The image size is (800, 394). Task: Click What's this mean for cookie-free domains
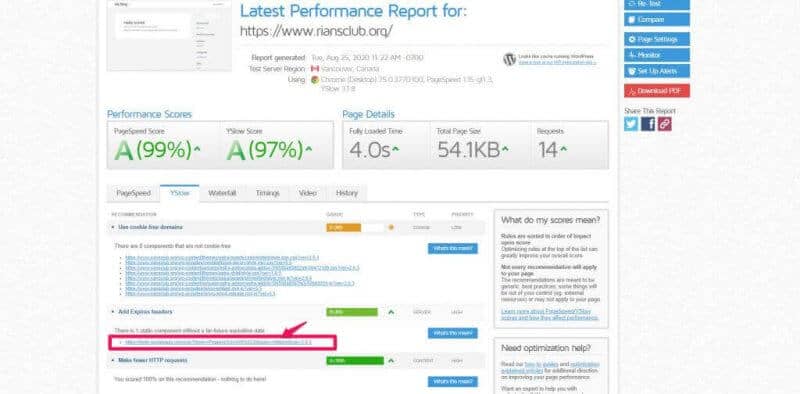(x=453, y=249)
